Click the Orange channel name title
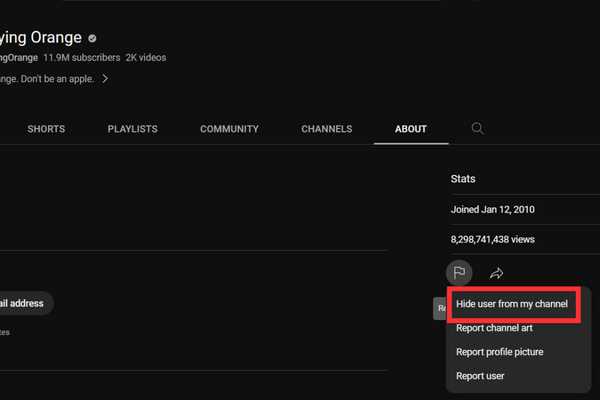The image size is (600, 400). click(x=41, y=38)
